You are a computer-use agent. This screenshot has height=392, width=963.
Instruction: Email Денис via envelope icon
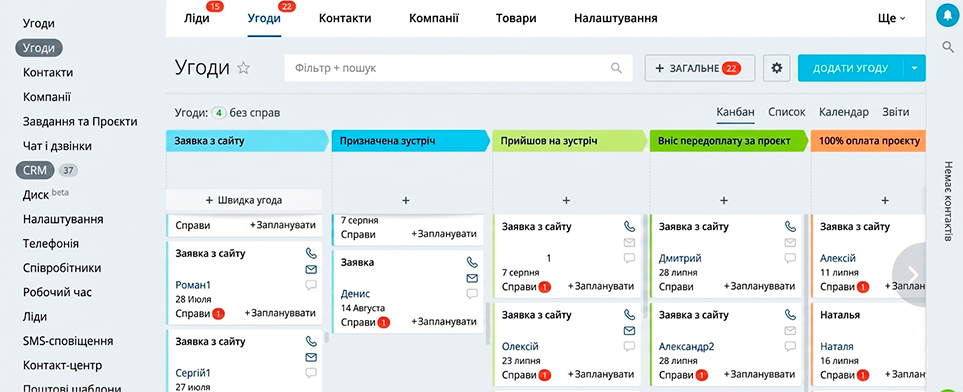pos(472,278)
